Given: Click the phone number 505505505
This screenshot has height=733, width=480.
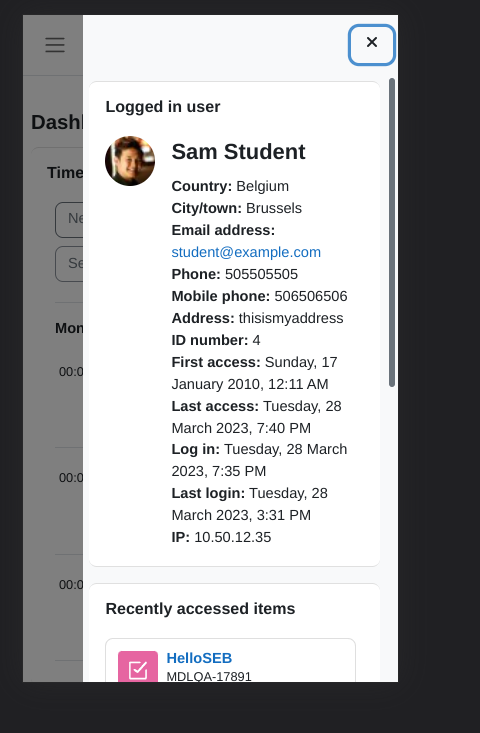Looking at the screenshot, I should point(261,274).
